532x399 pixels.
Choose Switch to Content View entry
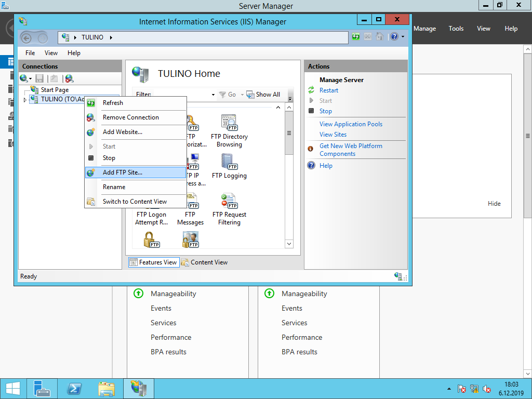(136, 202)
